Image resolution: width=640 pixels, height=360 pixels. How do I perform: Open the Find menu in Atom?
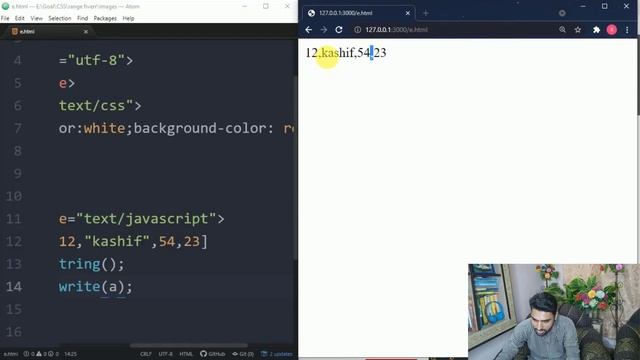coord(82,18)
